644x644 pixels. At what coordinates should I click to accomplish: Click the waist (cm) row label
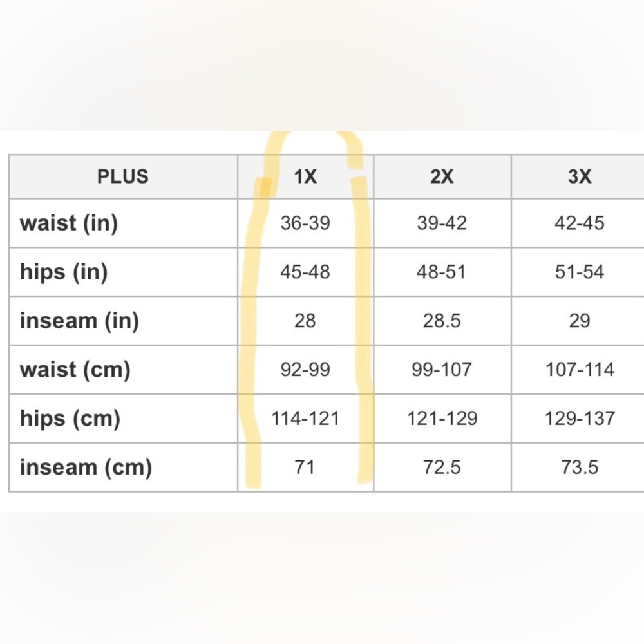(x=75, y=370)
